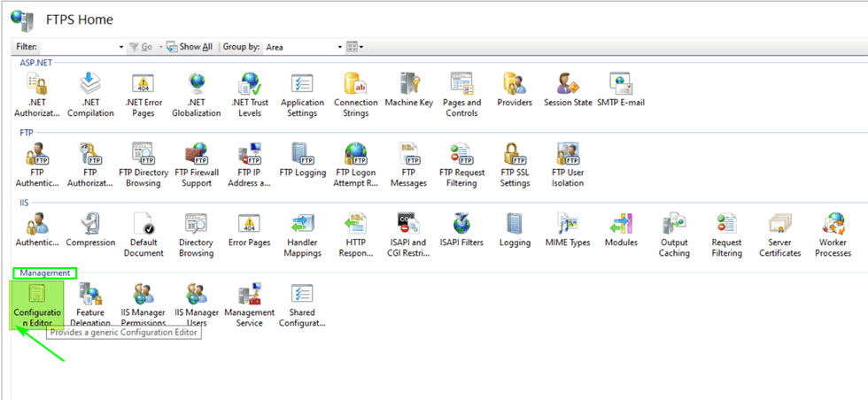
Task: Click Show All button
Action: point(190,47)
